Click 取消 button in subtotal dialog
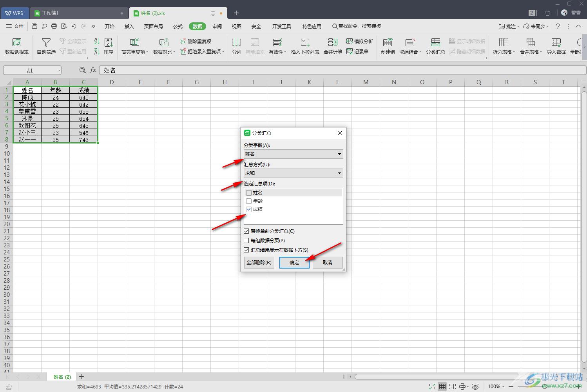 coord(328,263)
